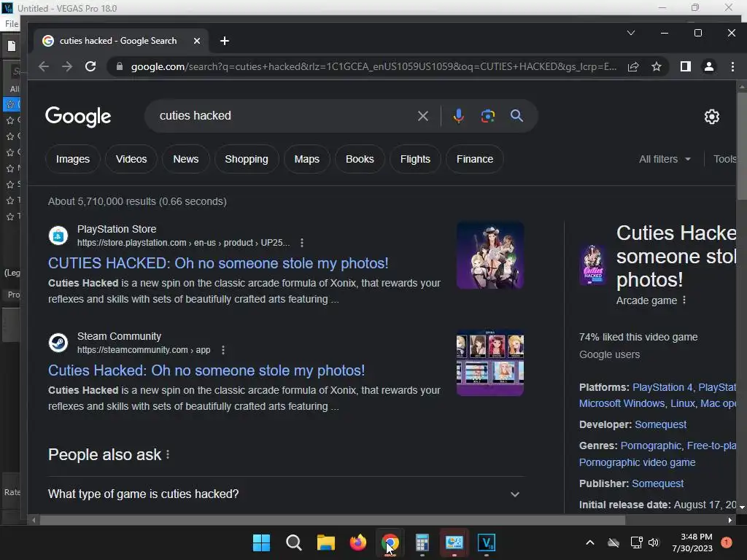Viewport: 747px width, 560px height.
Task: Open File menu in VEGAS Pro window
Action: (x=12, y=24)
